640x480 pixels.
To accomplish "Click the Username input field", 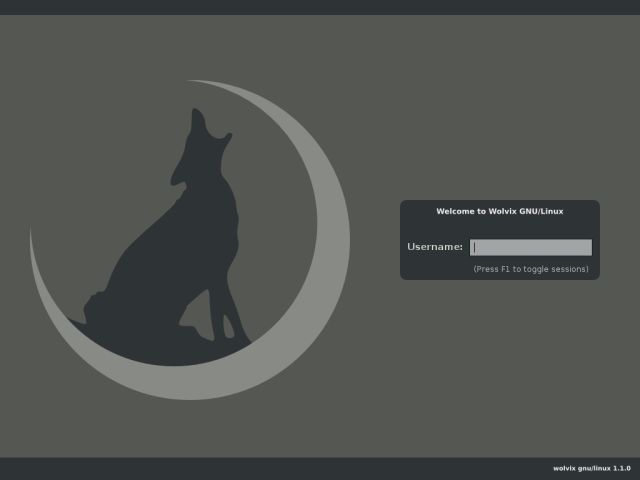I will point(530,247).
